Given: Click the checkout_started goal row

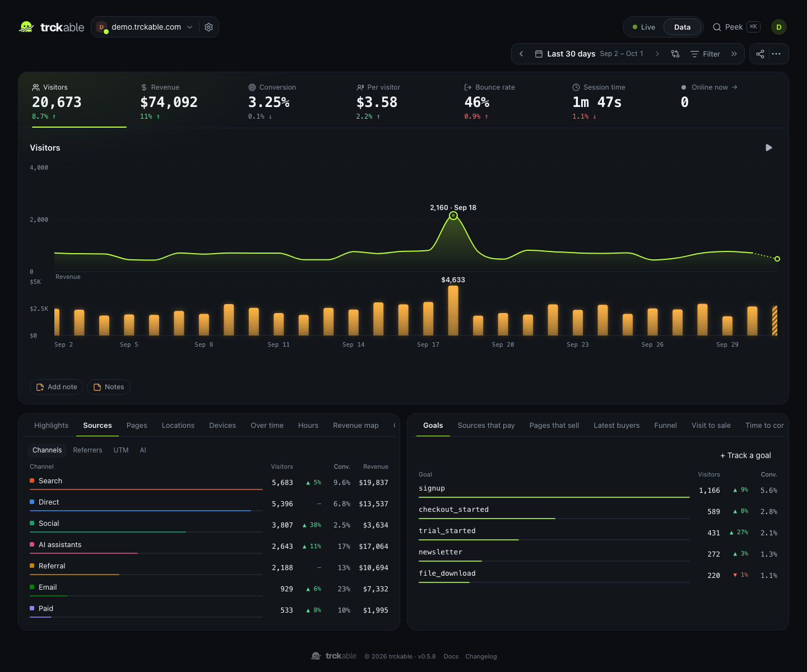Looking at the screenshot, I should tap(598, 511).
